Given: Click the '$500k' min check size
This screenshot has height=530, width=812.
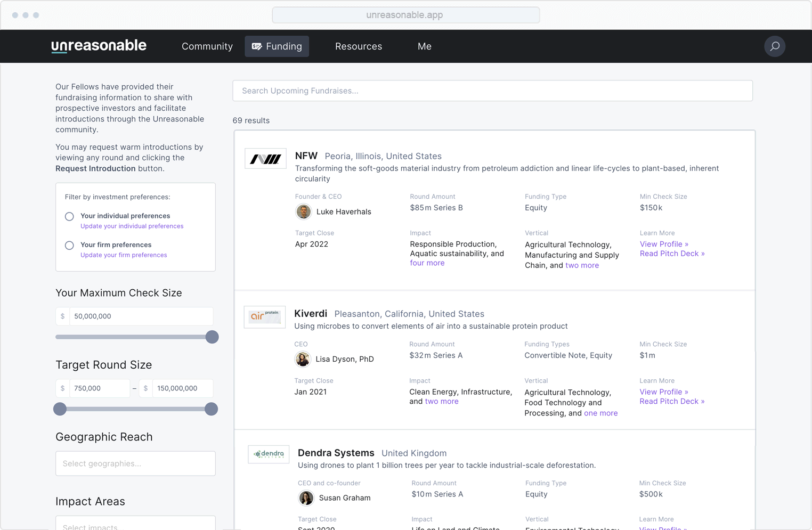Looking at the screenshot, I should (x=651, y=494).
